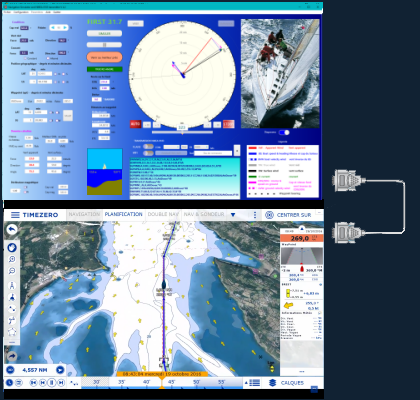Select the second current mode radio button

pyautogui.click(x=48, y=58)
